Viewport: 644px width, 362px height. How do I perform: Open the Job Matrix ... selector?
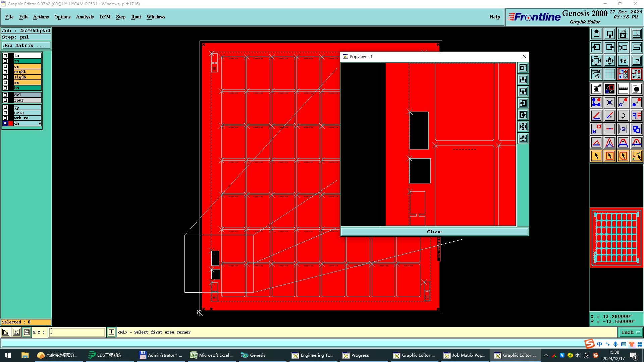(x=26, y=46)
